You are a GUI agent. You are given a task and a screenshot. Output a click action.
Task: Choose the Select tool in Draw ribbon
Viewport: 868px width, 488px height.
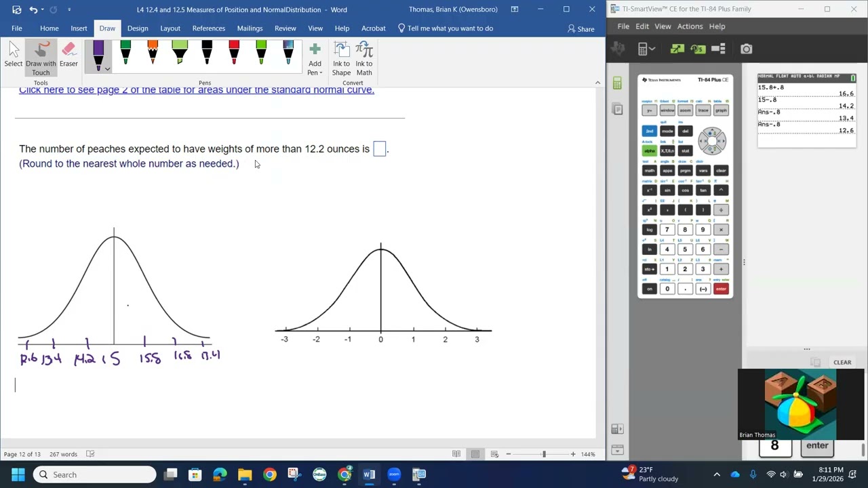[14, 56]
